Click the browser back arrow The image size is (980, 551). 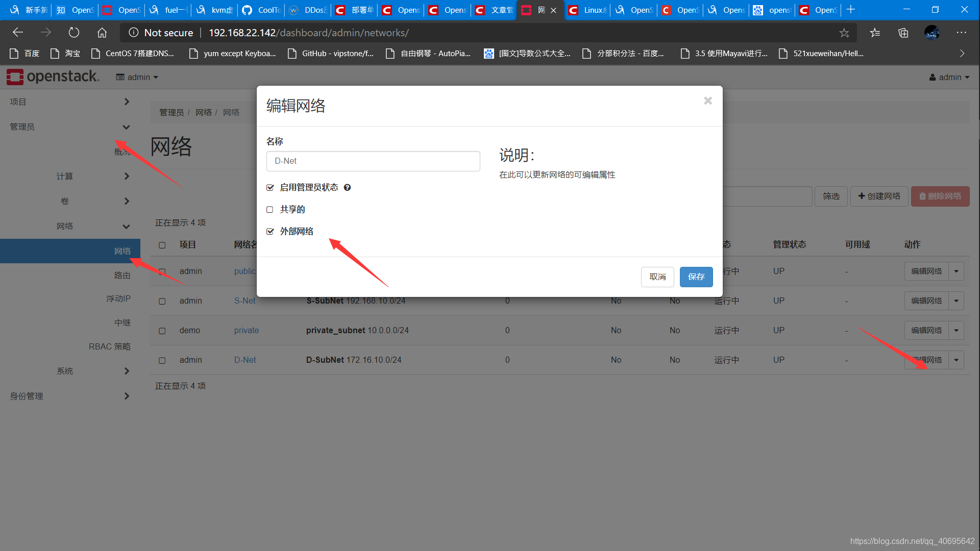pyautogui.click(x=18, y=33)
